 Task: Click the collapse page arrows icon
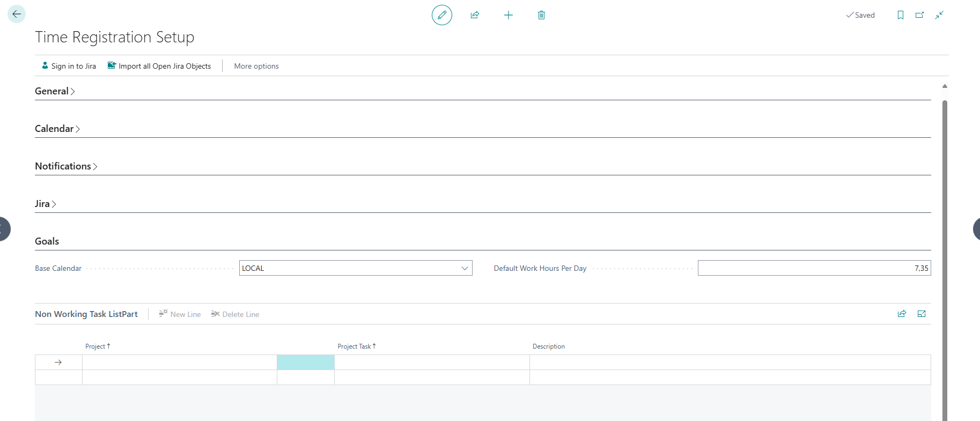(x=939, y=15)
